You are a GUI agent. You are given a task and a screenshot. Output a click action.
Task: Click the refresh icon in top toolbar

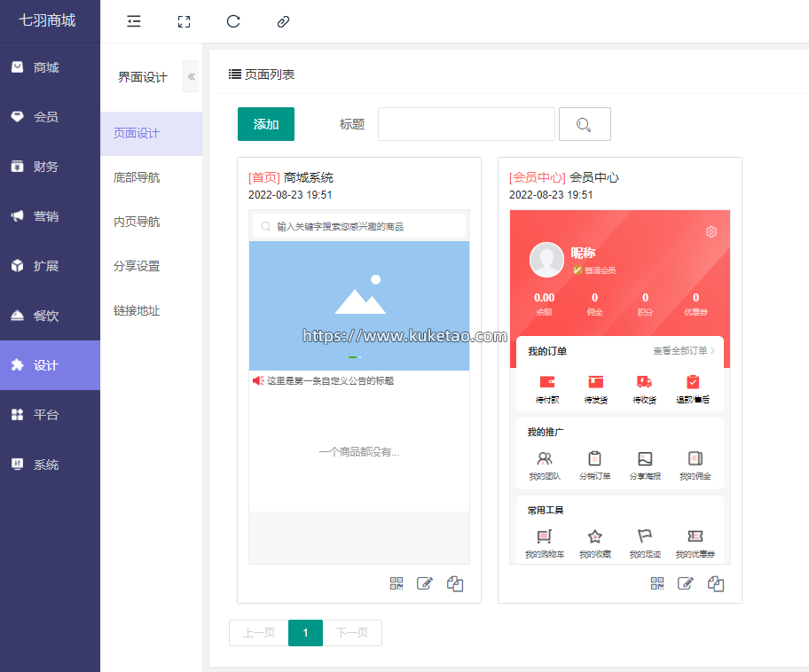[233, 21]
